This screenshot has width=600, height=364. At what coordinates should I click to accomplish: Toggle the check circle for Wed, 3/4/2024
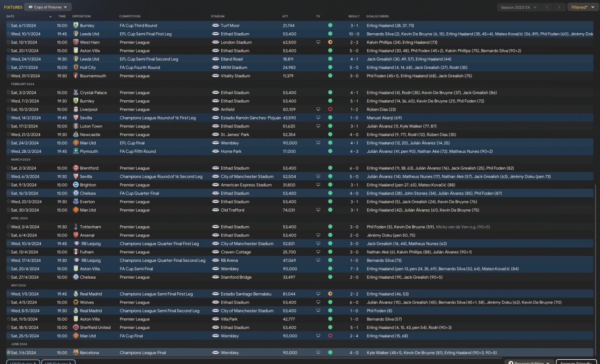click(x=8, y=227)
